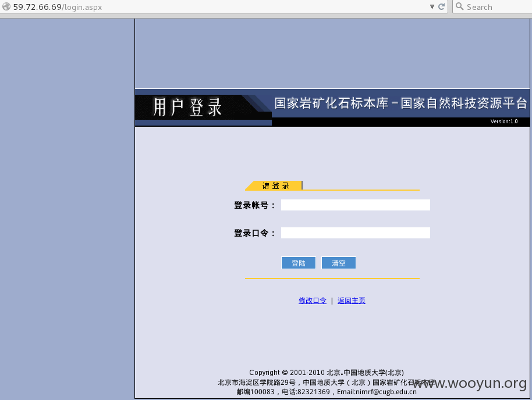
Task: Click the 清空 clear button
Action: pyautogui.click(x=338, y=263)
